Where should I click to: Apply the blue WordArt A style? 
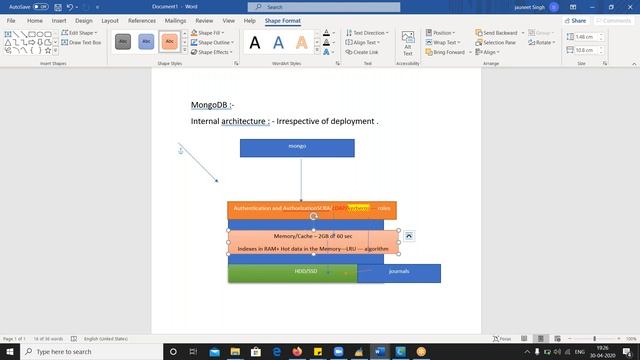pos(278,42)
